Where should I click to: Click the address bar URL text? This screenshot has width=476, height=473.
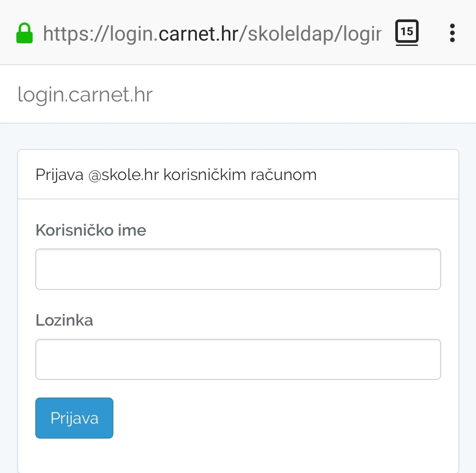coord(212,33)
